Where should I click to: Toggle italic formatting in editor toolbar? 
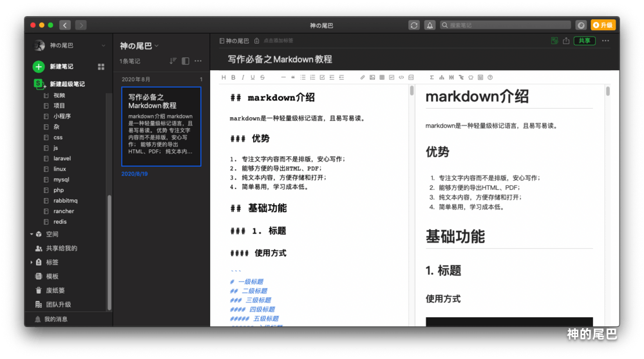[x=243, y=77]
